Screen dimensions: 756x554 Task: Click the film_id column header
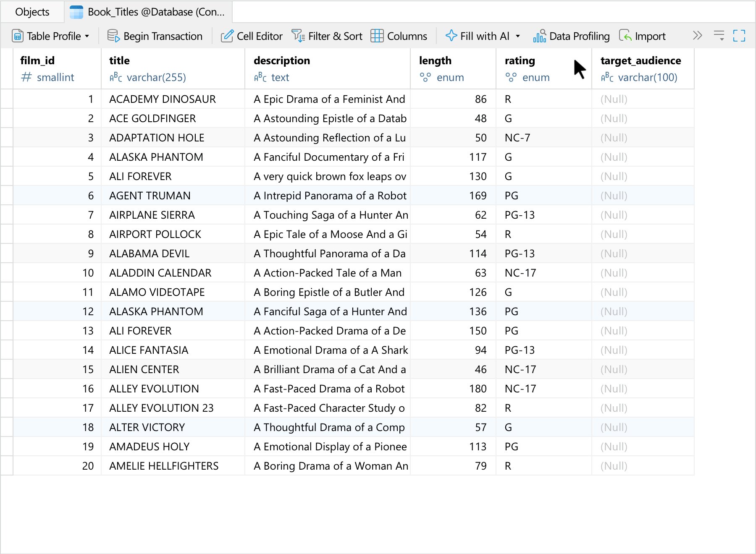[57, 69]
